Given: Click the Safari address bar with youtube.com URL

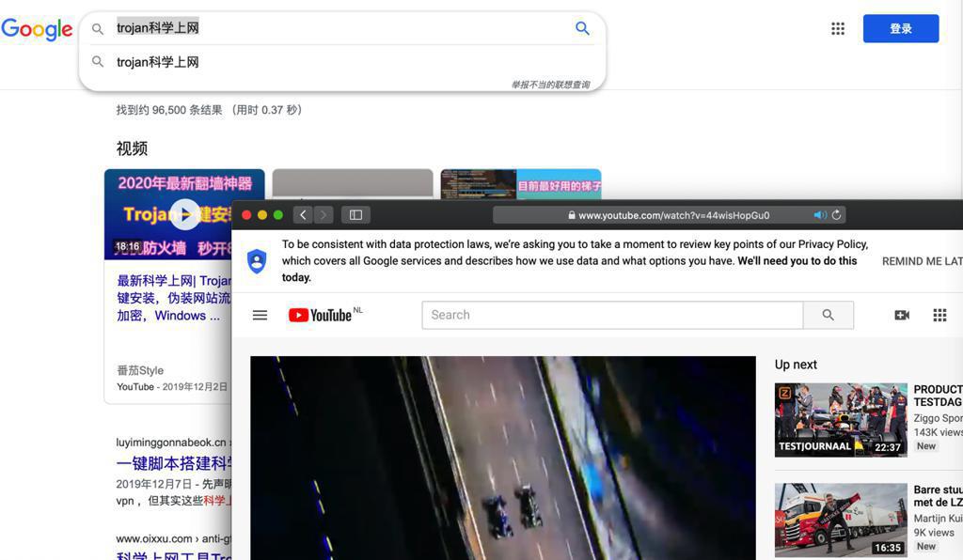Looking at the screenshot, I should click(670, 215).
